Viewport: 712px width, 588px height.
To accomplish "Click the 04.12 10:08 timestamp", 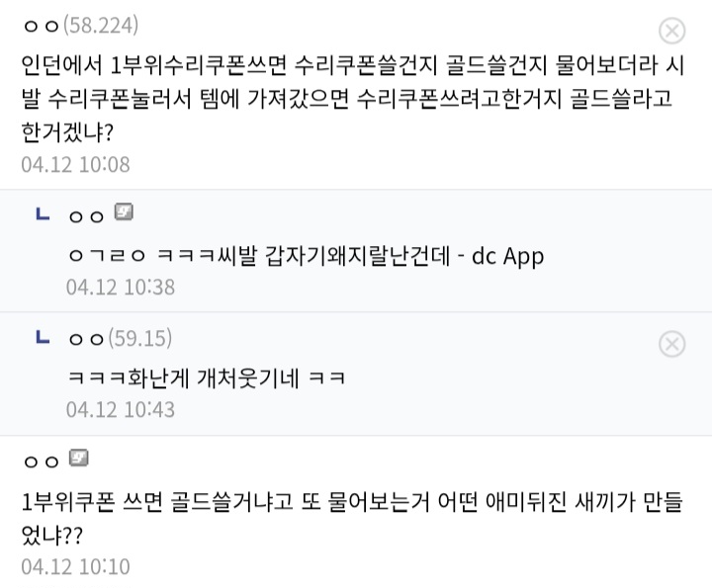I will tap(75, 164).
